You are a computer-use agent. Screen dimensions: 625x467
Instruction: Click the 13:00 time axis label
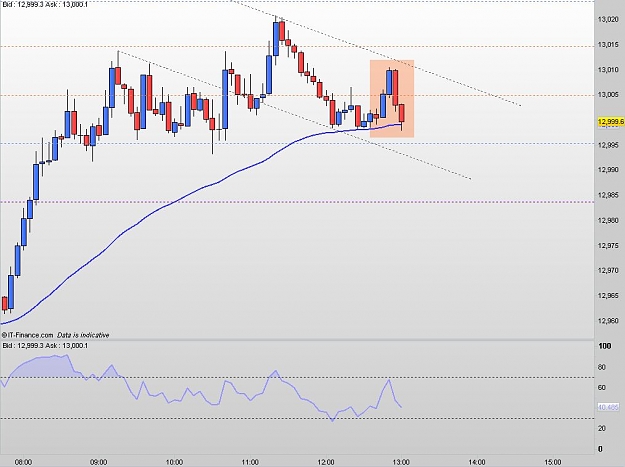[x=401, y=462]
